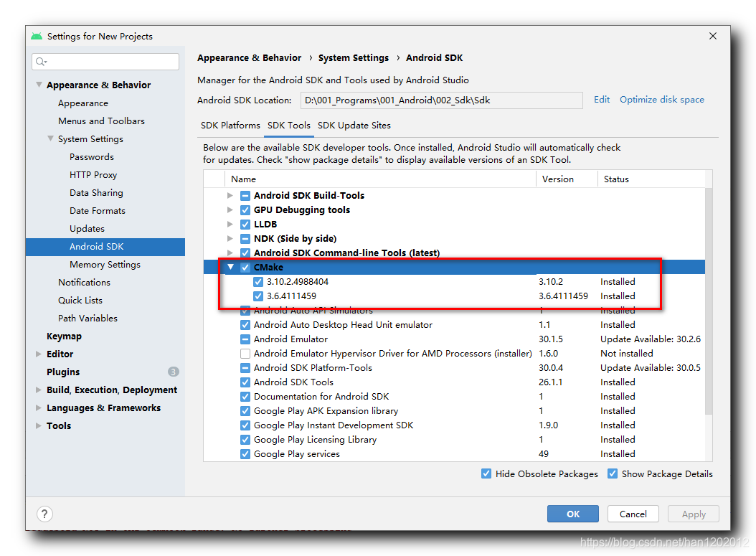The height and width of the screenshot is (556, 756).
Task: Select HTTP Proxy settings
Action: [93, 175]
